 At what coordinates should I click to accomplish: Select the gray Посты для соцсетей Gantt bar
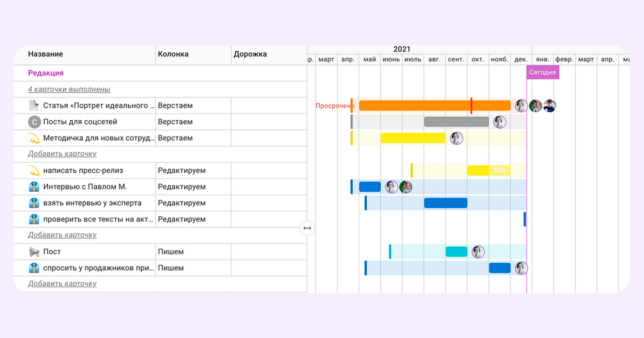(x=456, y=122)
